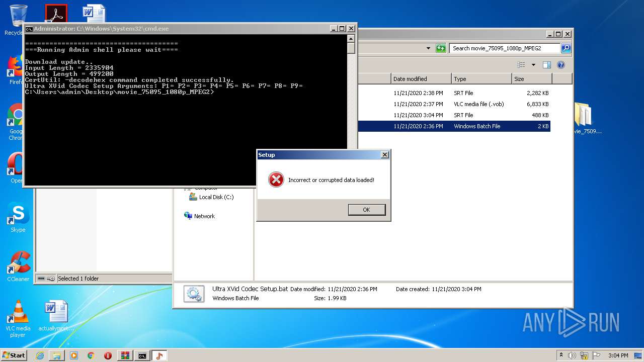Viewport: 644px width, 362px height.
Task: Close the Setup error dialog
Action: (385, 155)
